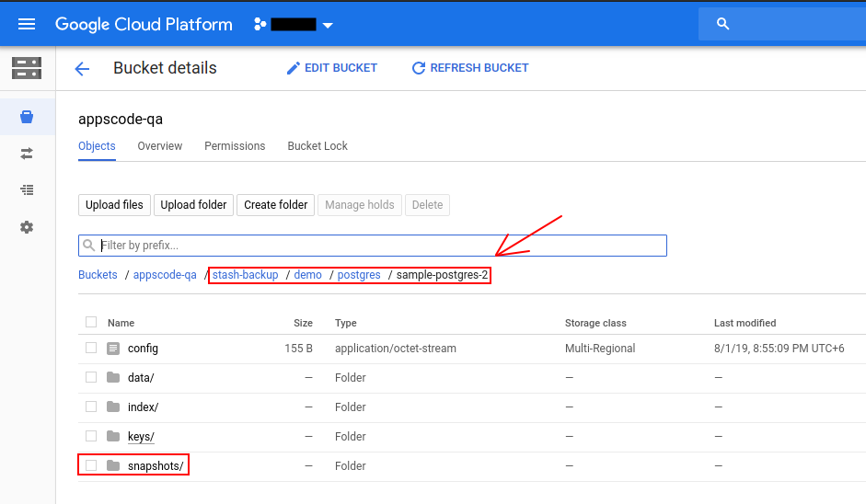Viewport: 866px width, 504px height.
Task: Open the Transfer Appliance list icon in sidebar
Action: point(27,189)
